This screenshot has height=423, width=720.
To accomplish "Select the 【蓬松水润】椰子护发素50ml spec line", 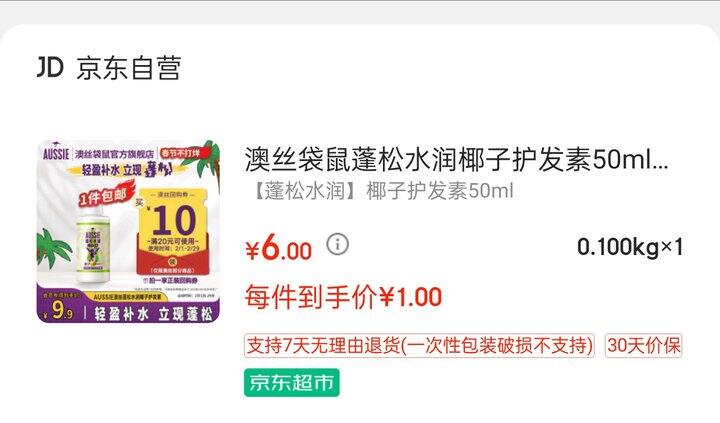I will [382, 191].
